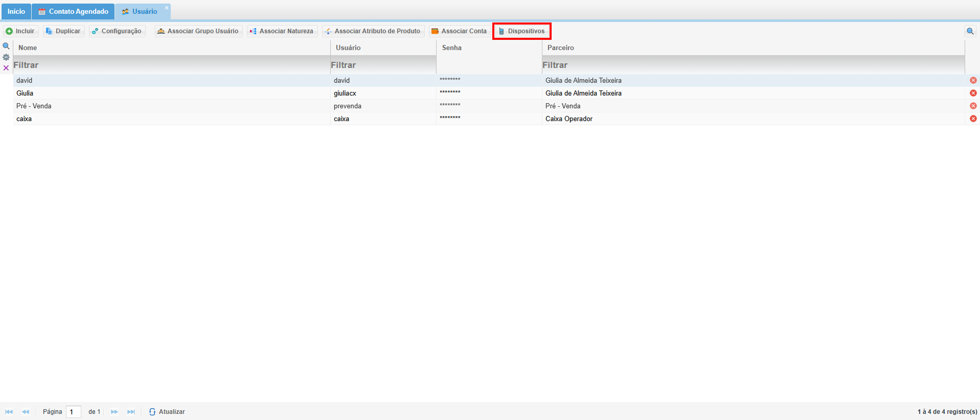Delete the caixa user row
The image size is (980, 420).
pyautogui.click(x=973, y=119)
